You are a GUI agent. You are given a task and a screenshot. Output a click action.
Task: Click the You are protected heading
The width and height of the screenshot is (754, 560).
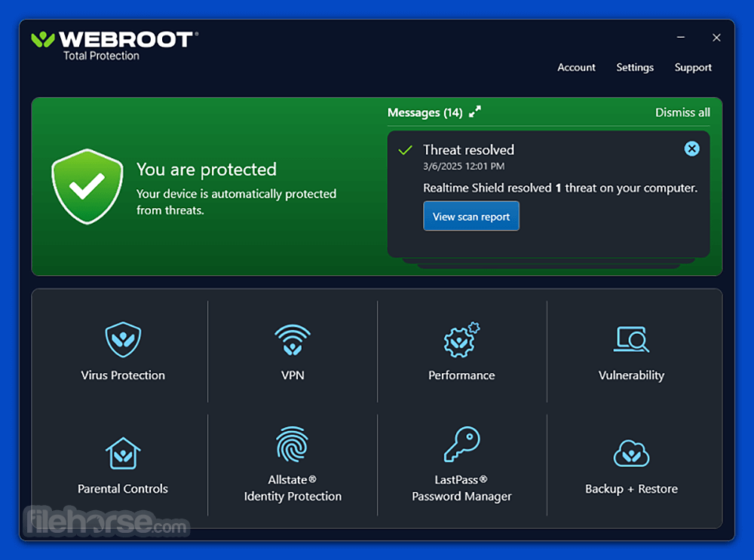(207, 169)
